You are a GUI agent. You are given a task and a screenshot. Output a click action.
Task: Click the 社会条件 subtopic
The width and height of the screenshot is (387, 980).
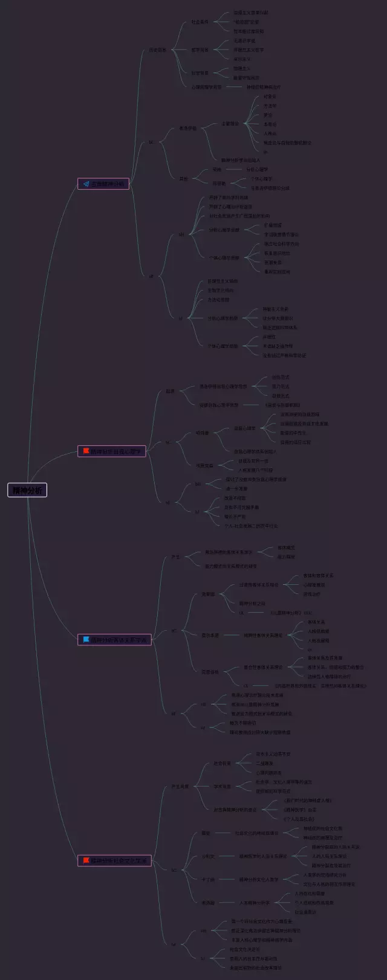point(200,22)
